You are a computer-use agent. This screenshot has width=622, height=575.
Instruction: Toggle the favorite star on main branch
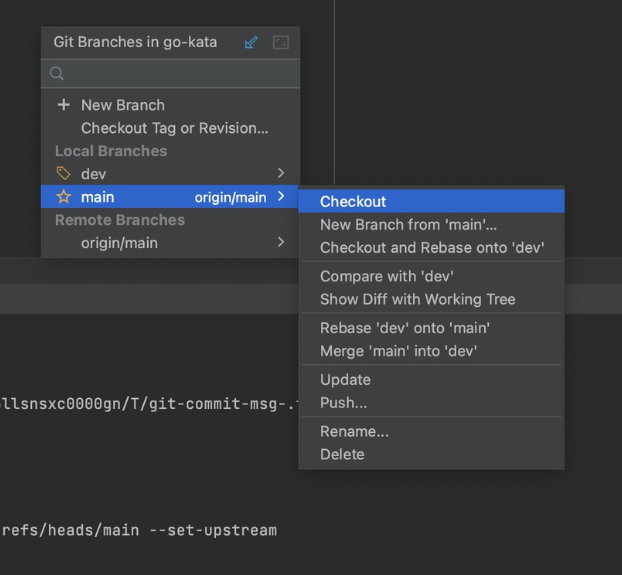pyautogui.click(x=64, y=197)
